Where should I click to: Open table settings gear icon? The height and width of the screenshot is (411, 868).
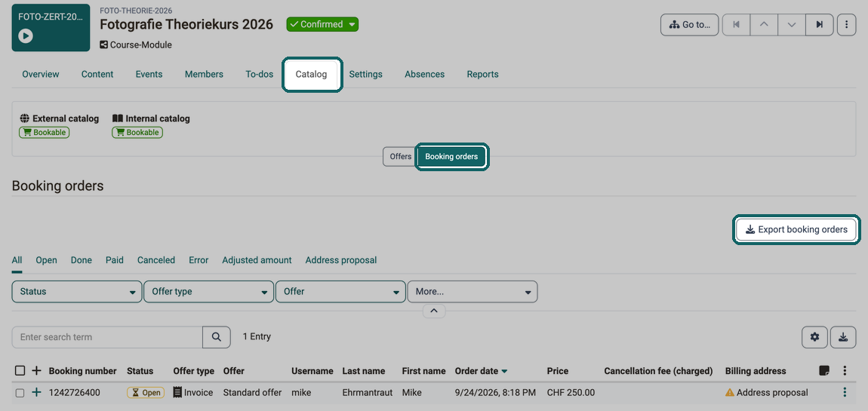pyautogui.click(x=815, y=337)
